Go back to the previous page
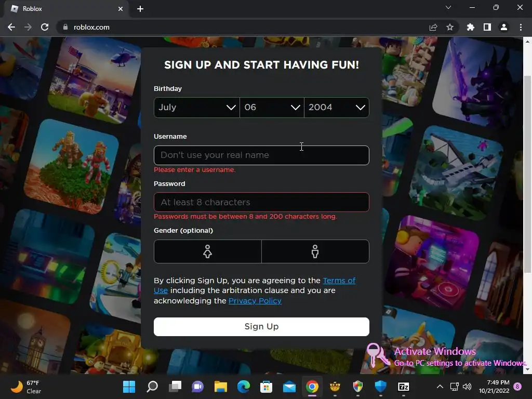This screenshot has width=532, height=399. pos(11,27)
